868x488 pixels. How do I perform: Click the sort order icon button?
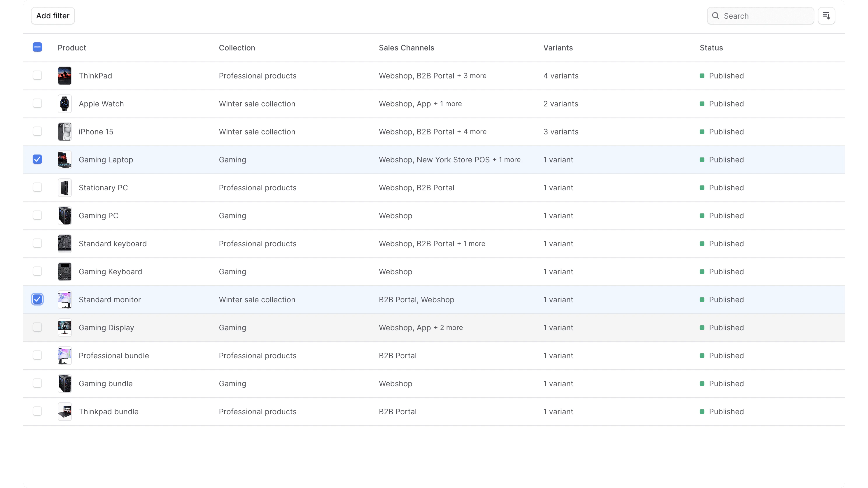pyautogui.click(x=826, y=16)
